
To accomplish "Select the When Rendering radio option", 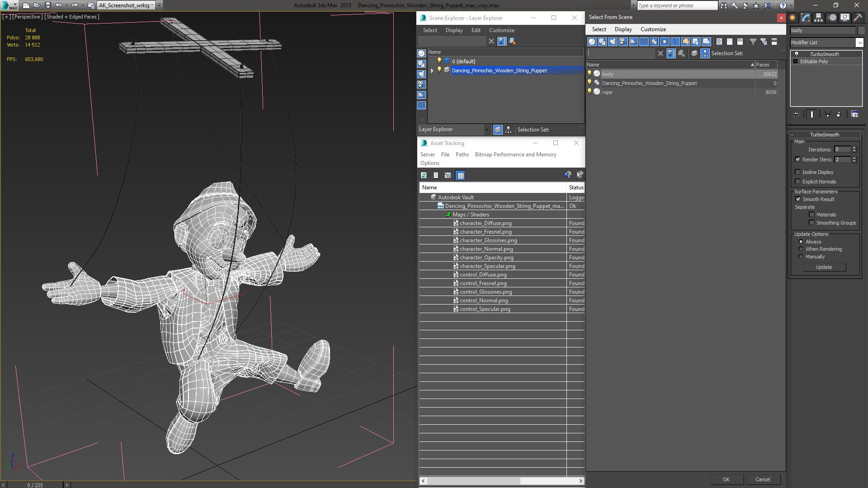I will coord(801,249).
